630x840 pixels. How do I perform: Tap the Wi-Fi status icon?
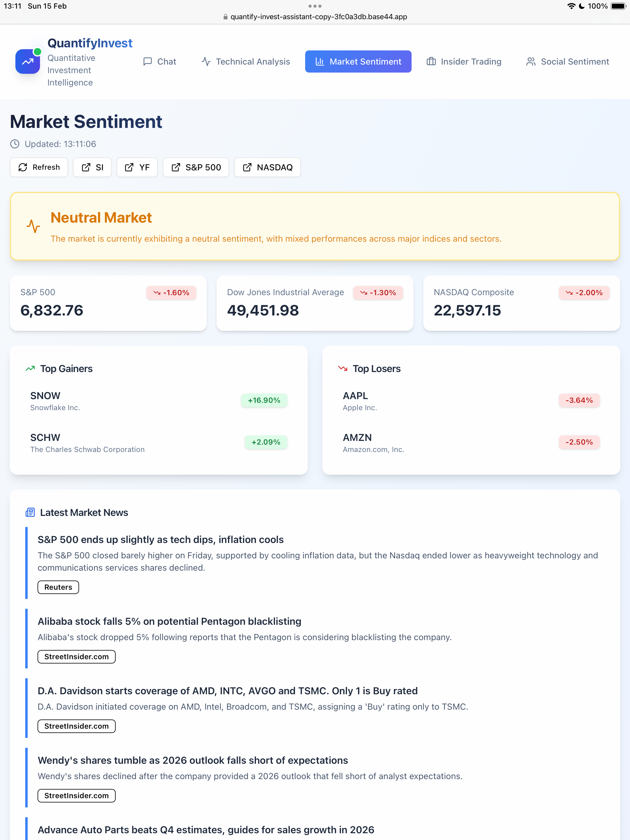571,6
